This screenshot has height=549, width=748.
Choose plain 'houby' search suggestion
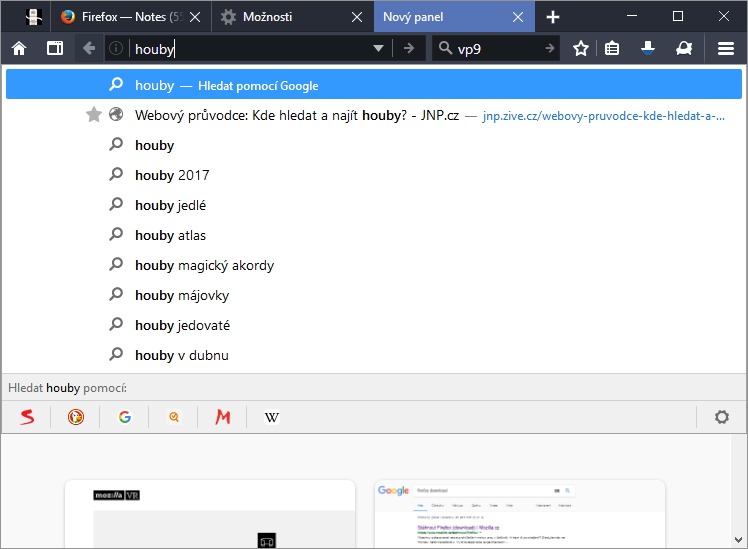pos(374,145)
